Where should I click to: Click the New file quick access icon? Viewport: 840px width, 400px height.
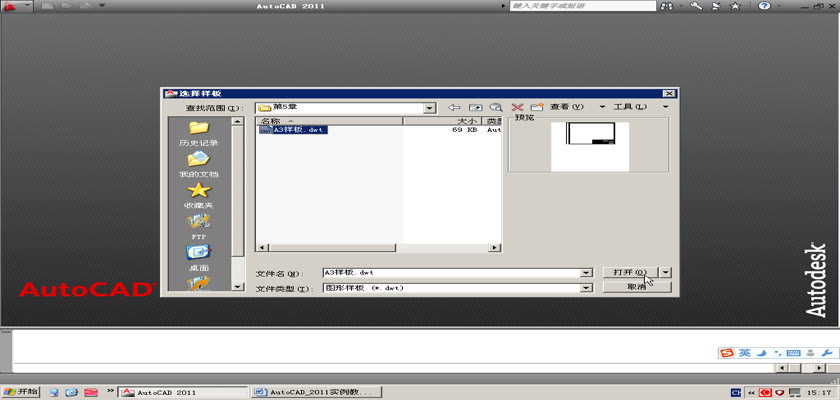[47, 6]
